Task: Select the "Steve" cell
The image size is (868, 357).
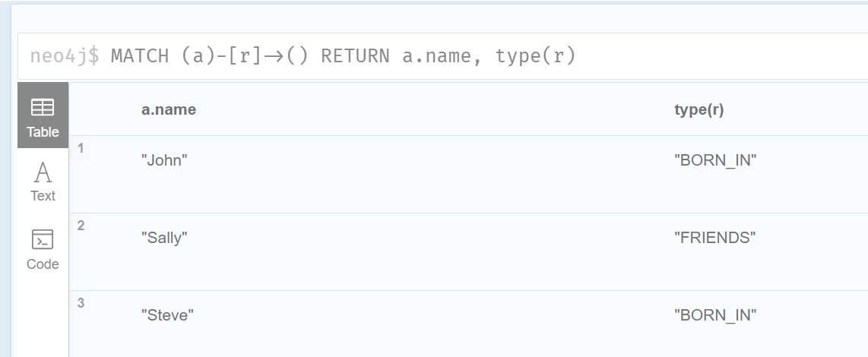Action: pyautogui.click(x=168, y=315)
